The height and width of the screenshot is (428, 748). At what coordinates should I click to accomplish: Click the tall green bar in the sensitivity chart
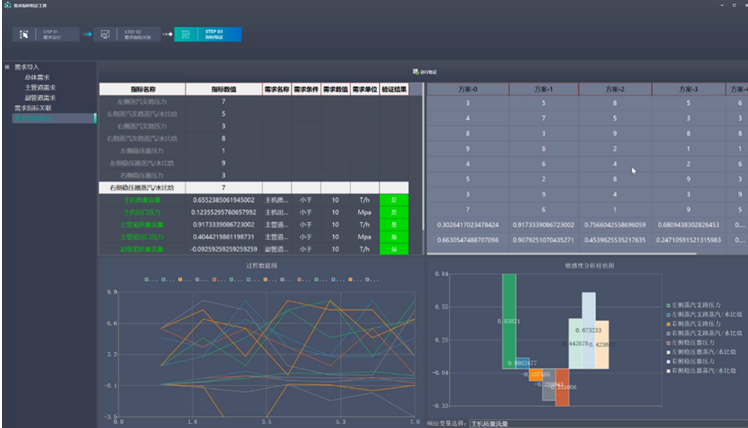509,320
